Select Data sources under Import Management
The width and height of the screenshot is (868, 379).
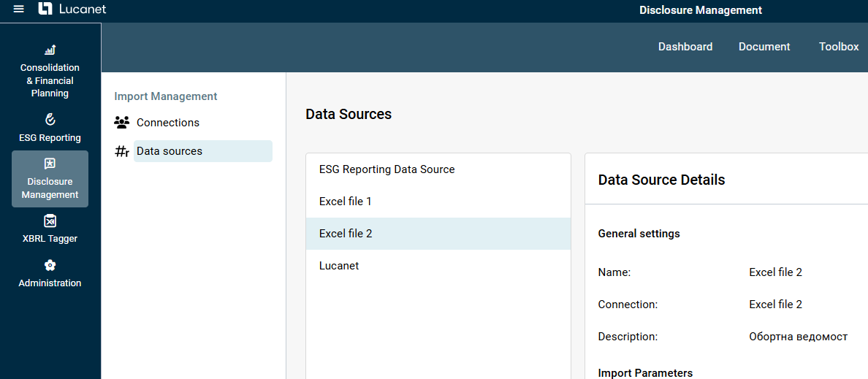pyautogui.click(x=202, y=151)
